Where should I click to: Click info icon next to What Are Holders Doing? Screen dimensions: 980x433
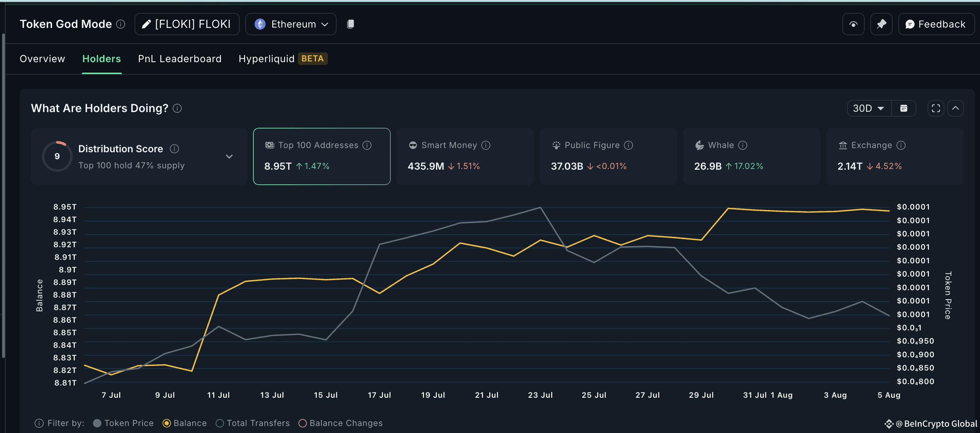click(177, 108)
